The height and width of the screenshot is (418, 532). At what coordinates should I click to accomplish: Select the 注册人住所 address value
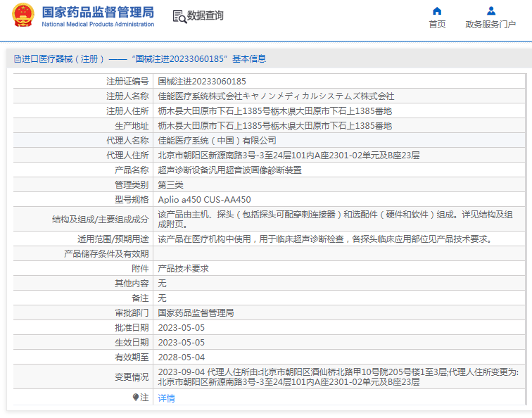click(x=275, y=111)
